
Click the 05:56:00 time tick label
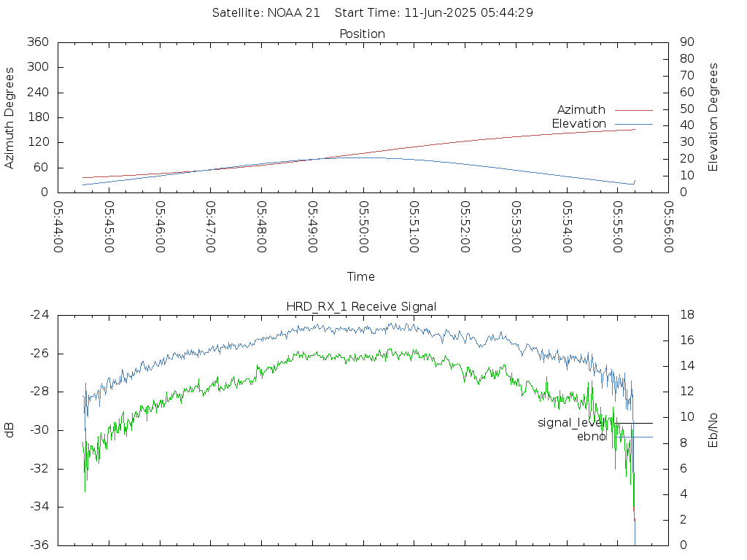668,227
